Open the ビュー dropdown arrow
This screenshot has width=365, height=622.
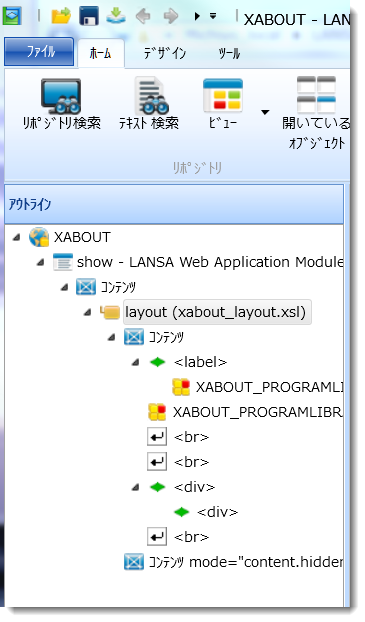tap(265, 112)
